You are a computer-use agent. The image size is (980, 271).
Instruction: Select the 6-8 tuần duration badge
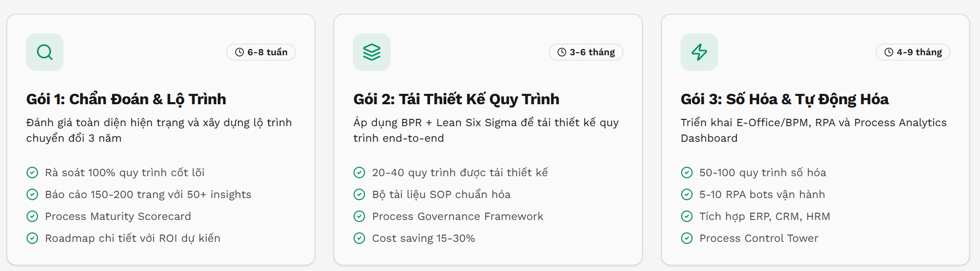[x=261, y=52]
